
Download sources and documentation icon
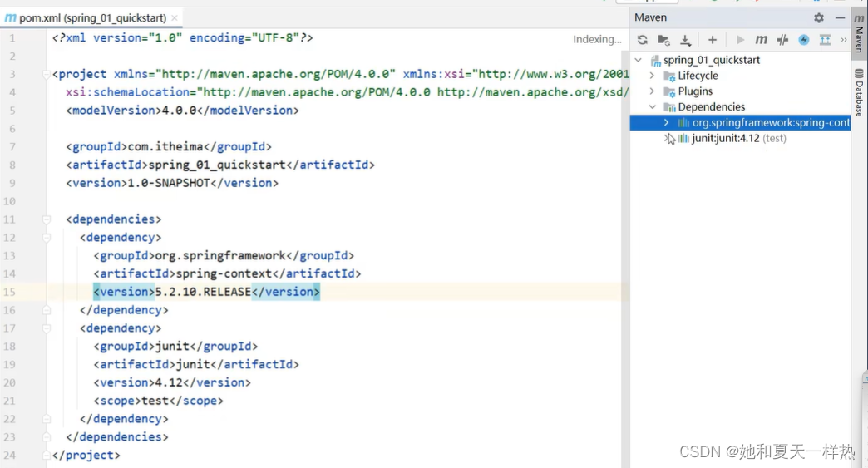tap(685, 40)
